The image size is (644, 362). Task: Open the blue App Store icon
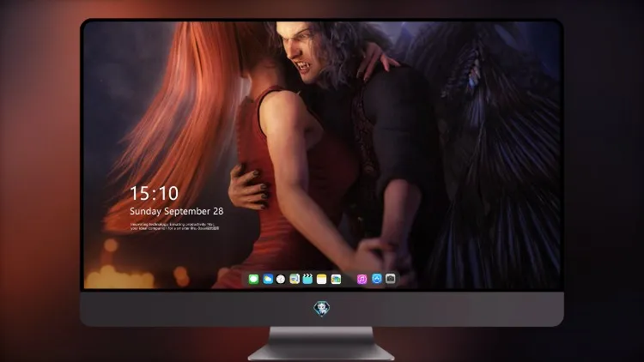(x=377, y=279)
